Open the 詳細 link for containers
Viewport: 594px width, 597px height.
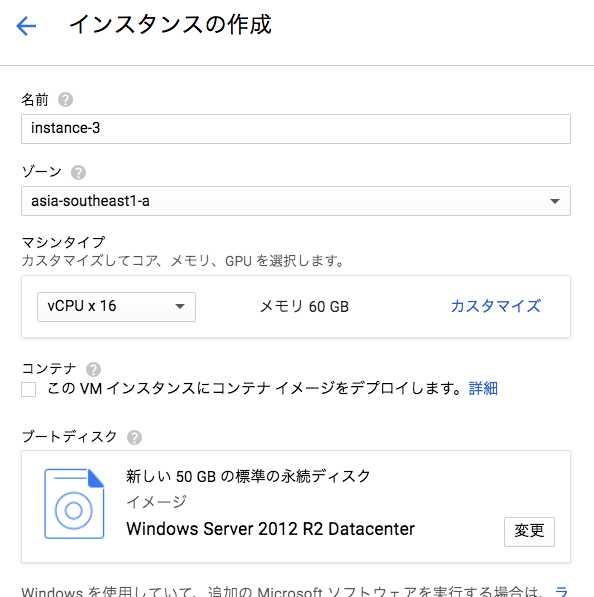tap(483, 389)
